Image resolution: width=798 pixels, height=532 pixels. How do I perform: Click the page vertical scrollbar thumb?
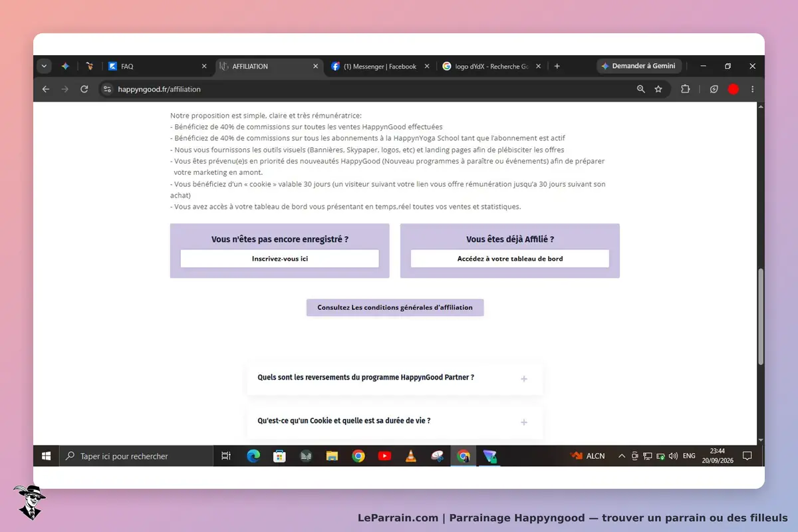click(761, 316)
